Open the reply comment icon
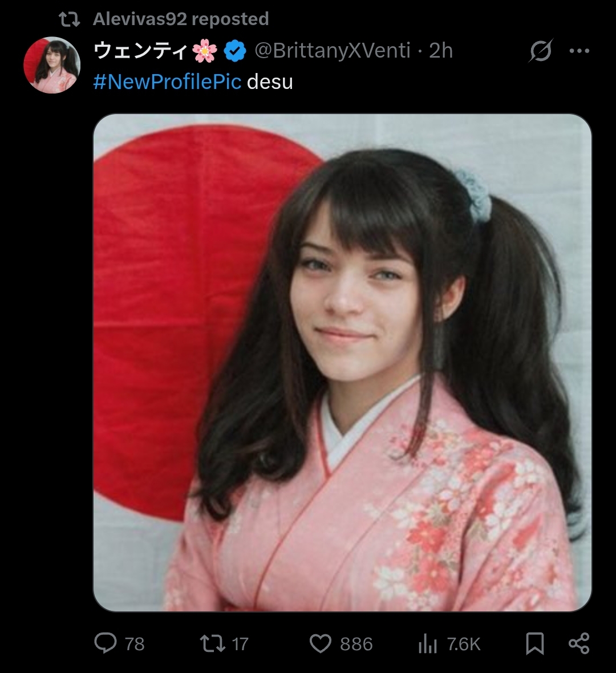Image resolution: width=616 pixels, height=673 pixels. (105, 643)
